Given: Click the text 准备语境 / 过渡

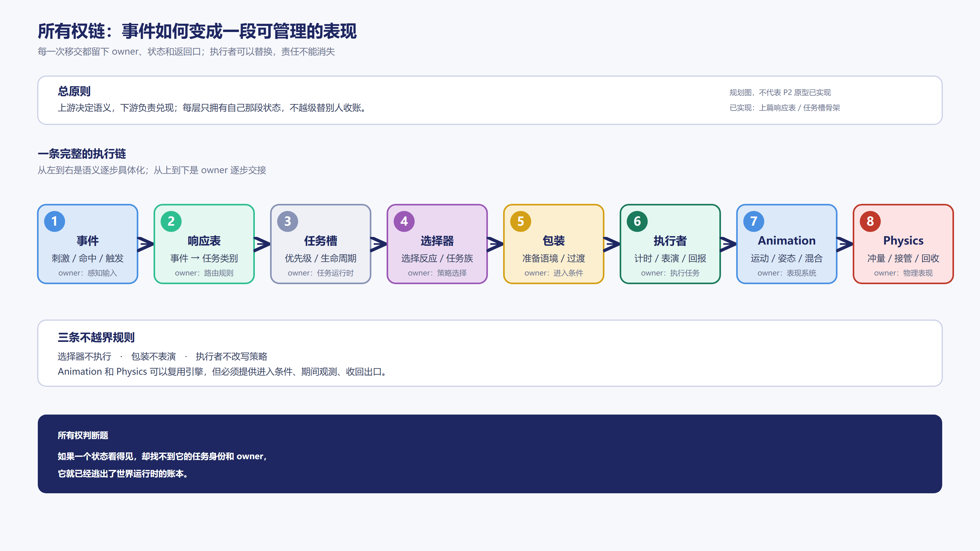Looking at the screenshot, I should (x=554, y=258).
